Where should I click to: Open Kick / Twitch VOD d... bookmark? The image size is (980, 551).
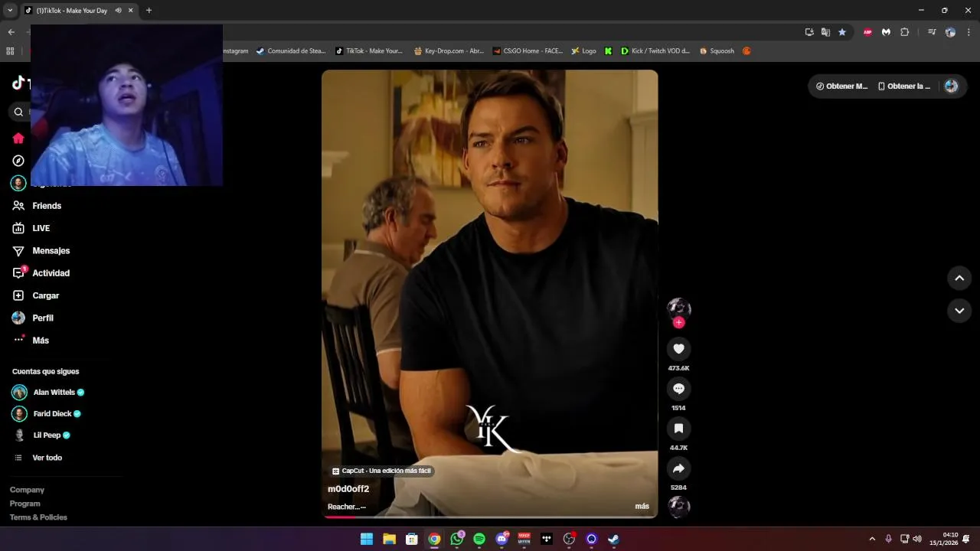pyautogui.click(x=655, y=51)
